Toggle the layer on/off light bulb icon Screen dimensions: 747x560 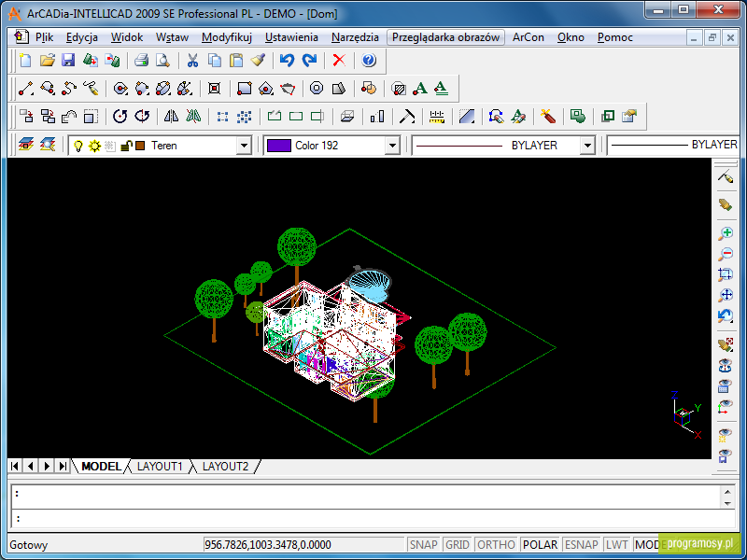pos(78,146)
